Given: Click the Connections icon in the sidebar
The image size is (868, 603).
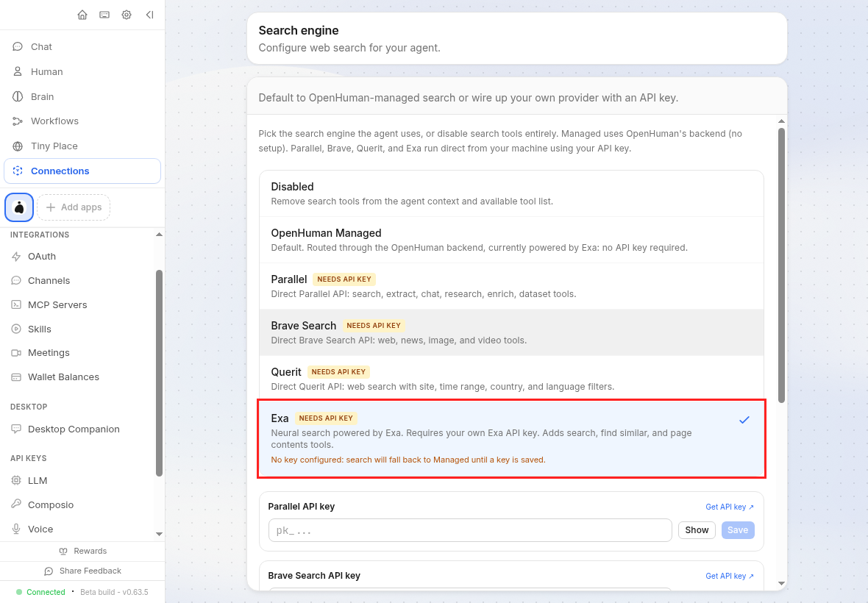Looking at the screenshot, I should tap(18, 171).
